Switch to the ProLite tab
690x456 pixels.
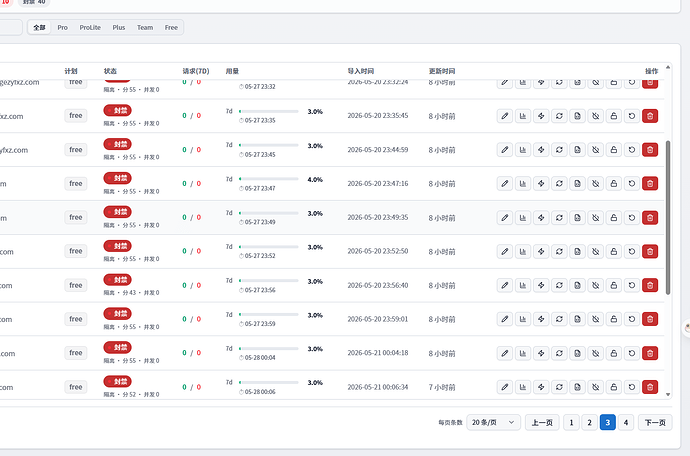pos(90,27)
